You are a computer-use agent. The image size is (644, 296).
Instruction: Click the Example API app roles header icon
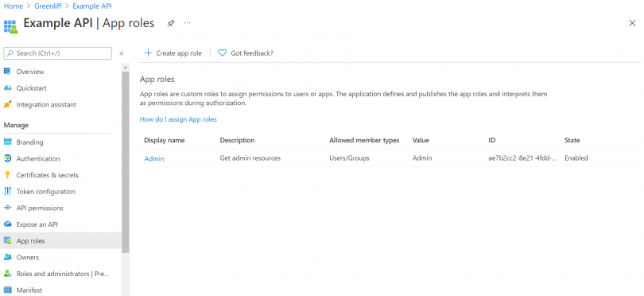[x=10, y=26]
